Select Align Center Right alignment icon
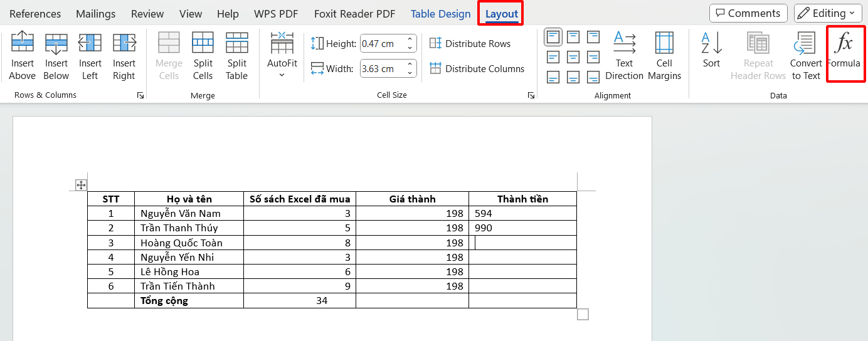 point(593,57)
